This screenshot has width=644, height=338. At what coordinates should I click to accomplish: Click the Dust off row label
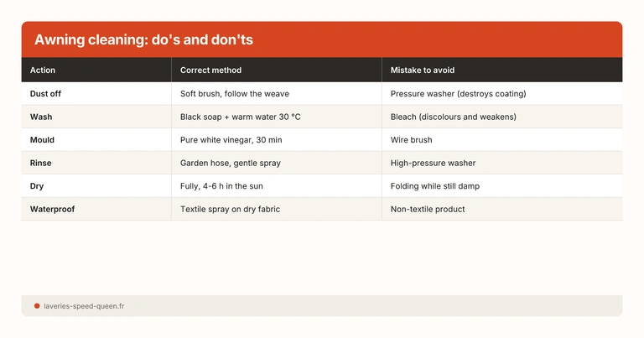click(x=48, y=94)
